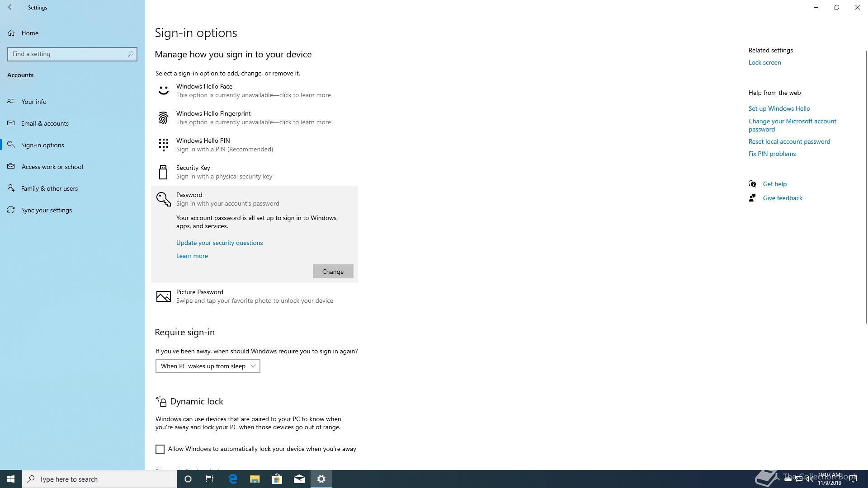Go to Family & other users

(49, 188)
